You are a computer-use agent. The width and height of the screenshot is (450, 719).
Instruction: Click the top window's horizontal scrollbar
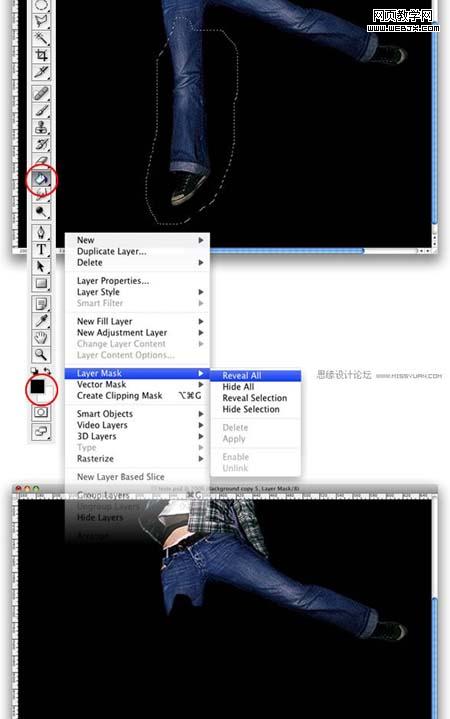pyautogui.click(x=287, y=251)
